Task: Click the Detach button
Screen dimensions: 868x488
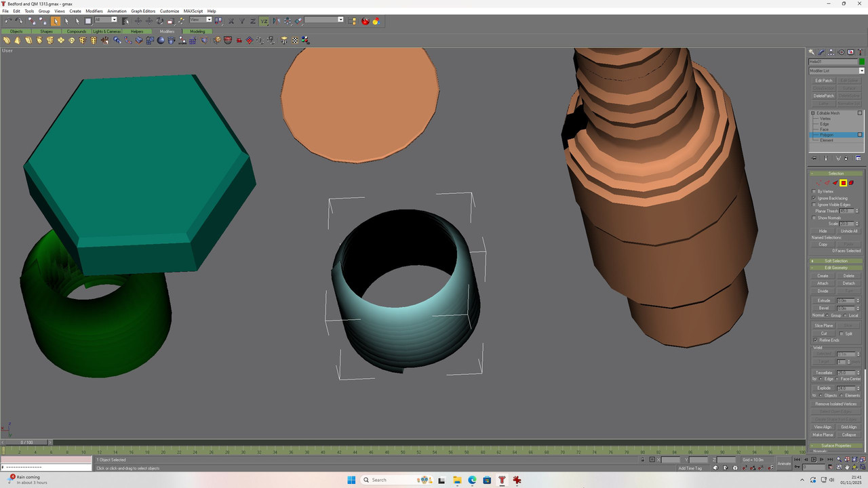Action: click(x=849, y=283)
